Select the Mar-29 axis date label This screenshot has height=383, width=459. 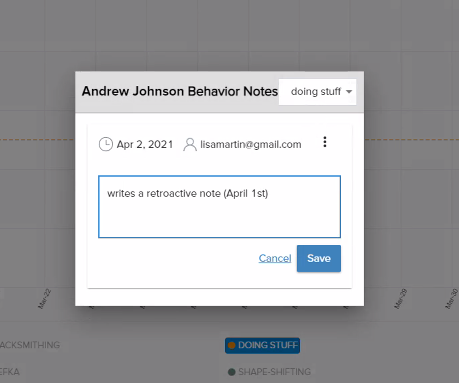coord(400,299)
